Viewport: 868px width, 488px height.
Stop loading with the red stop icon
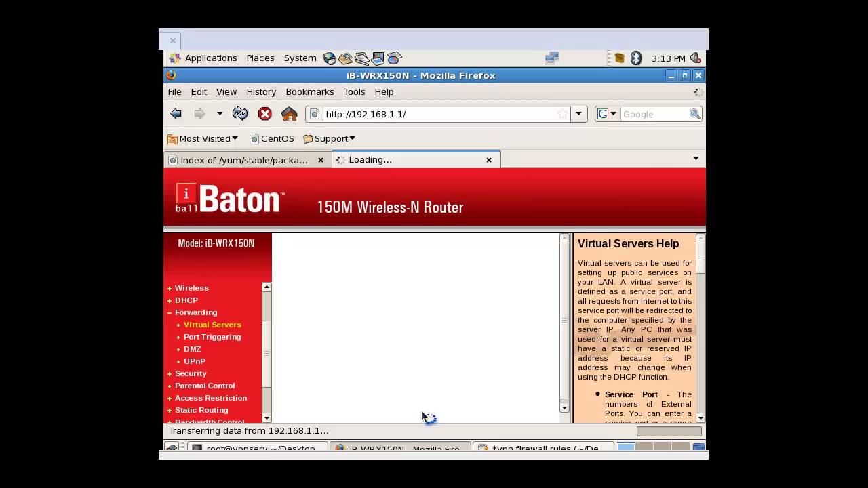coord(265,114)
